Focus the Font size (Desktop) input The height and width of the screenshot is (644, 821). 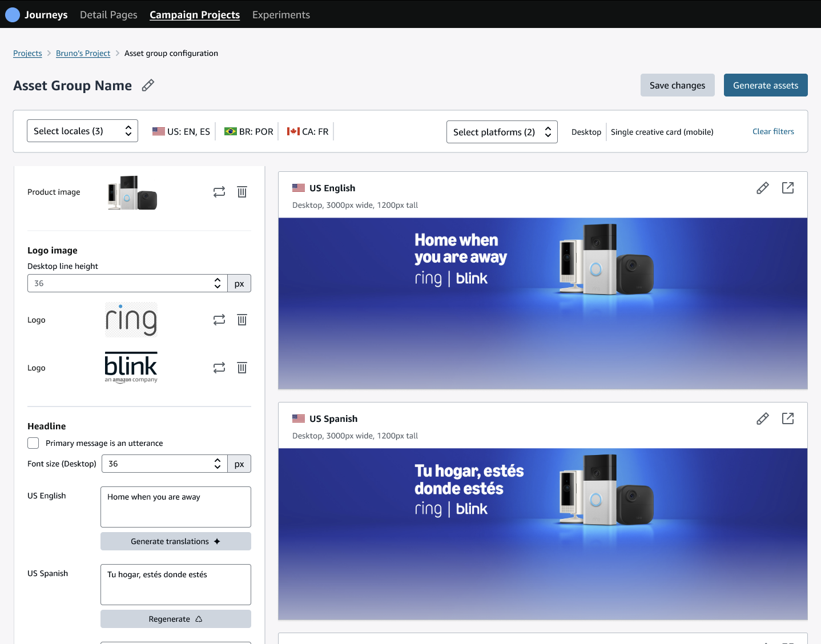click(164, 464)
